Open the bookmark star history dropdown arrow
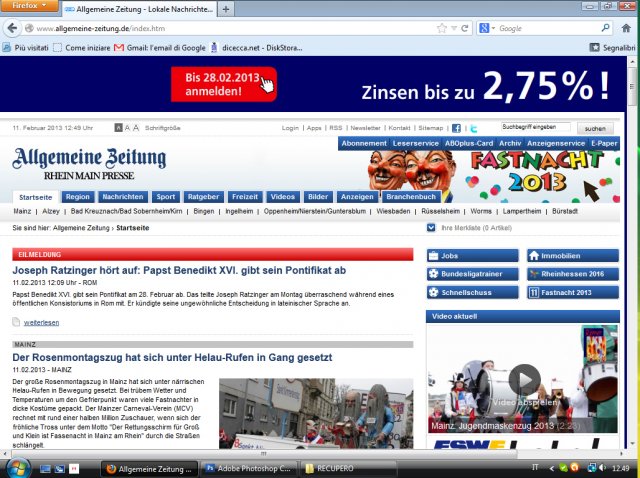640x478 pixels. [453, 29]
